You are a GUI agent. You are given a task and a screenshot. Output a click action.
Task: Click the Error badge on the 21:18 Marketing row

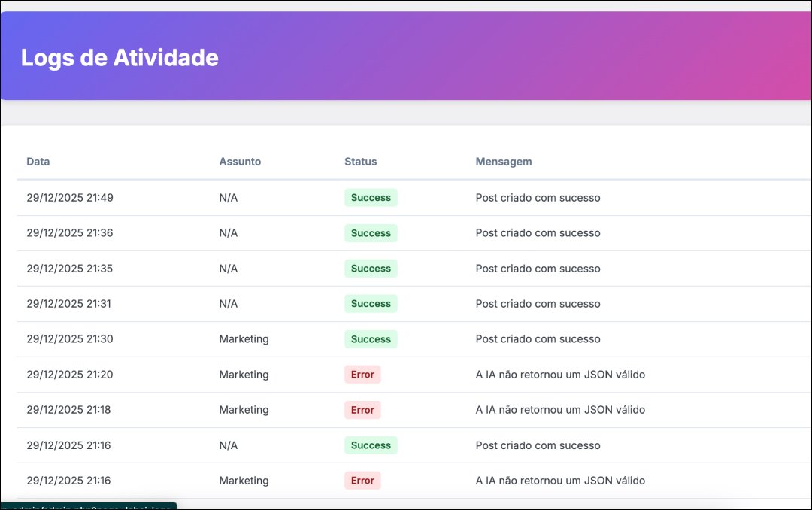pyautogui.click(x=362, y=409)
